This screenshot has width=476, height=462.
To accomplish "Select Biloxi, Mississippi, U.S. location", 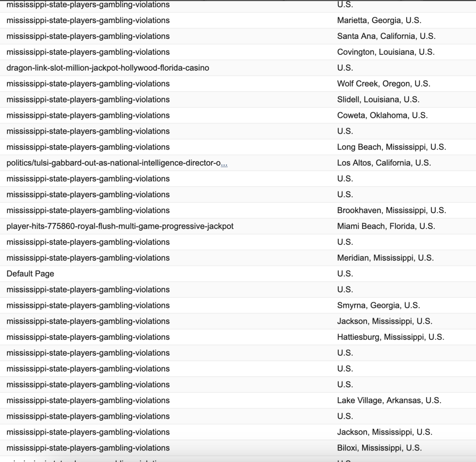I will tap(379, 448).
